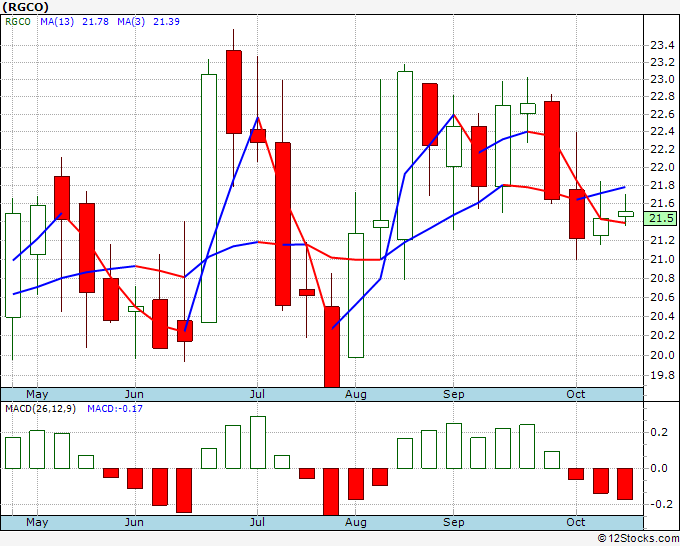Select the 22.6 price axis label
This screenshot has width=680, height=546.
point(662,114)
